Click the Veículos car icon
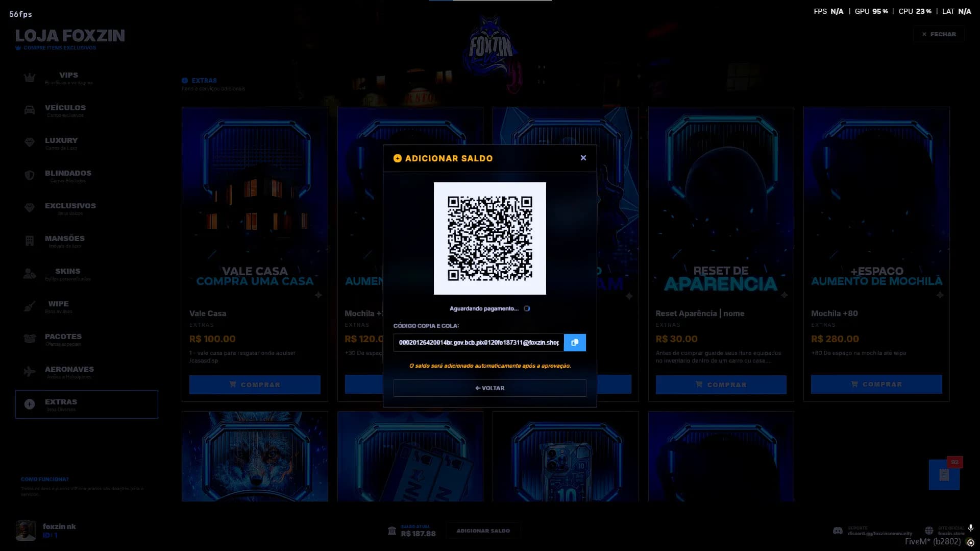The width and height of the screenshot is (980, 551). pyautogui.click(x=30, y=110)
